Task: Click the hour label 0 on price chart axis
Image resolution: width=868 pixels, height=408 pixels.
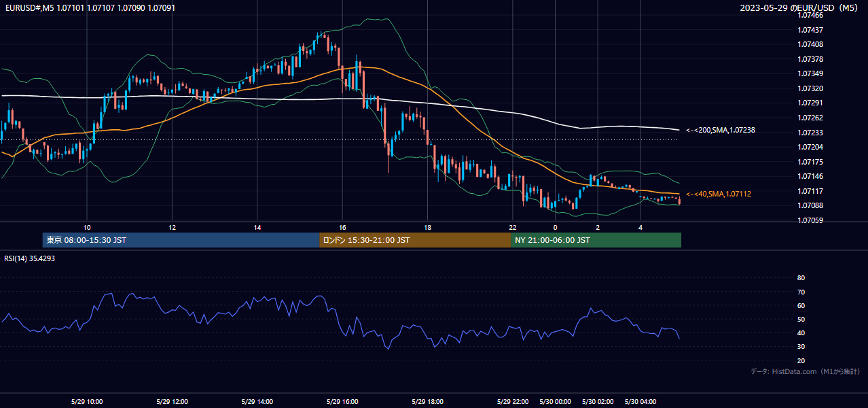Action: click(x=555, y=227)
